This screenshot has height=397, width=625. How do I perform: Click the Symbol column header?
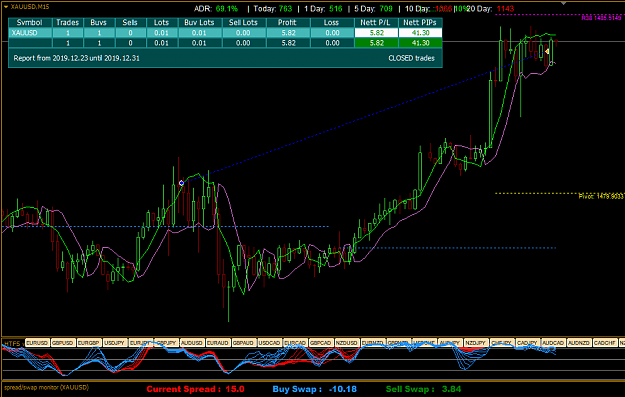[30, 23]
